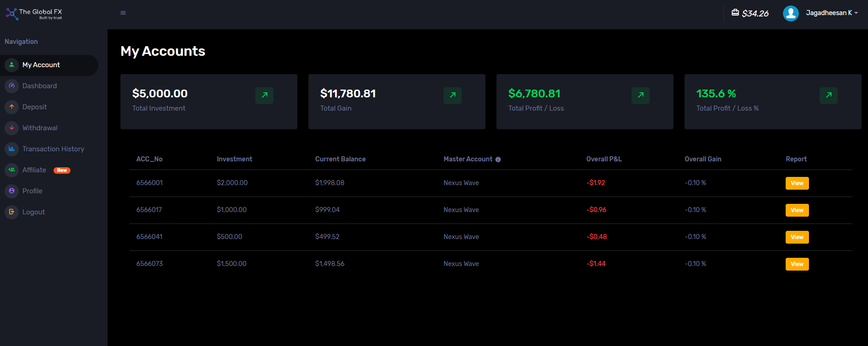Open the View report for account 6566073
This screenshot has height=346, width=868.
click(797, 264)
